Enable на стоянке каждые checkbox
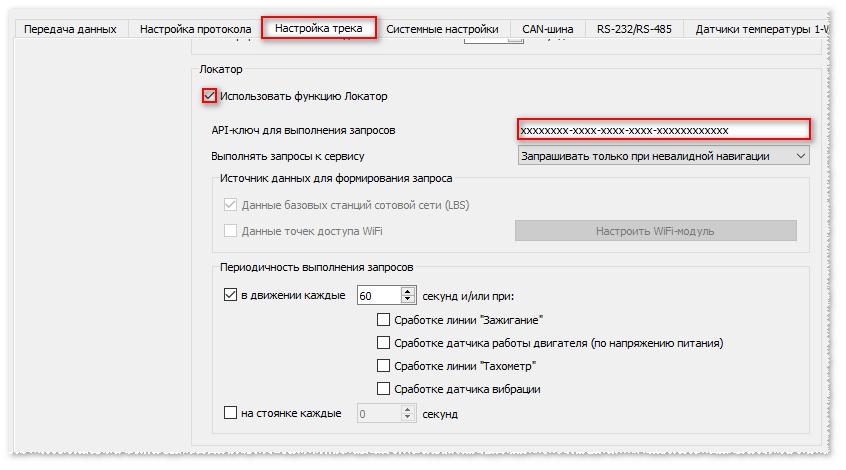846x470 pixels. click(231, 413)
